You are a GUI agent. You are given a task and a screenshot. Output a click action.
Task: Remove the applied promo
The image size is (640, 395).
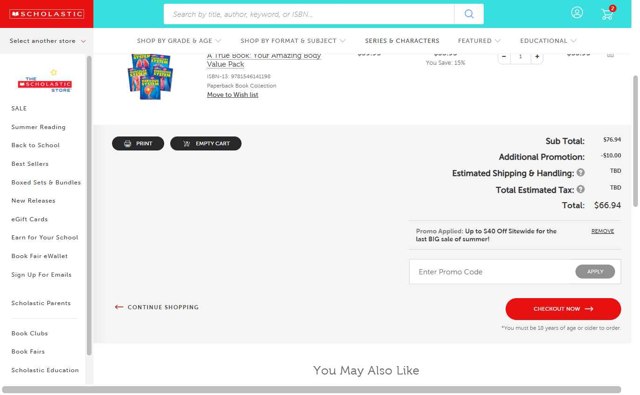point(602,231)
